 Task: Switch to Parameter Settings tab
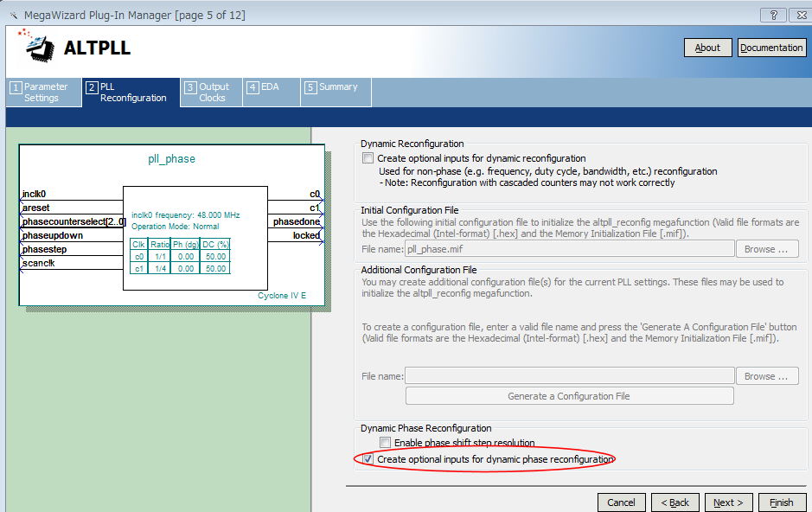pos(44,93)
